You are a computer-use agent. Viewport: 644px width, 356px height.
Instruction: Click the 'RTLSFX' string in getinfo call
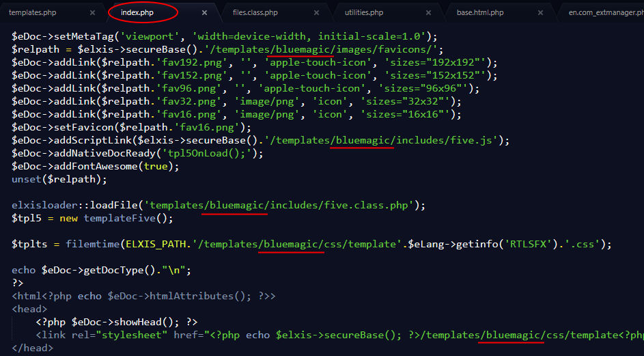click(x=528, y=244)
